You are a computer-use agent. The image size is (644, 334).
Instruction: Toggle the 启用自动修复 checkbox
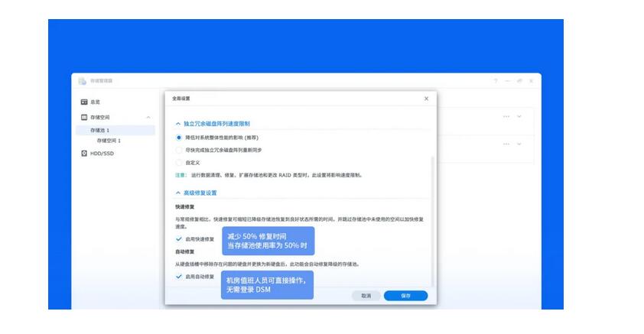179,276
